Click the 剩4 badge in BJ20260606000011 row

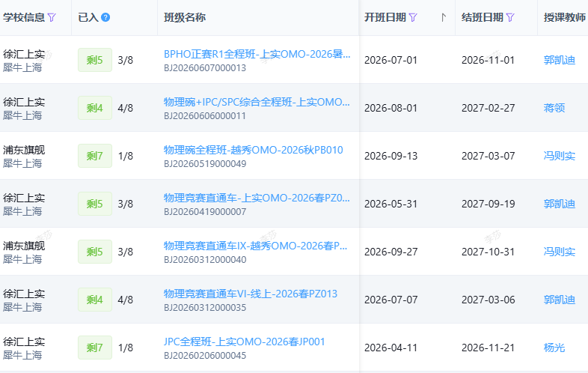pos(95,108)
